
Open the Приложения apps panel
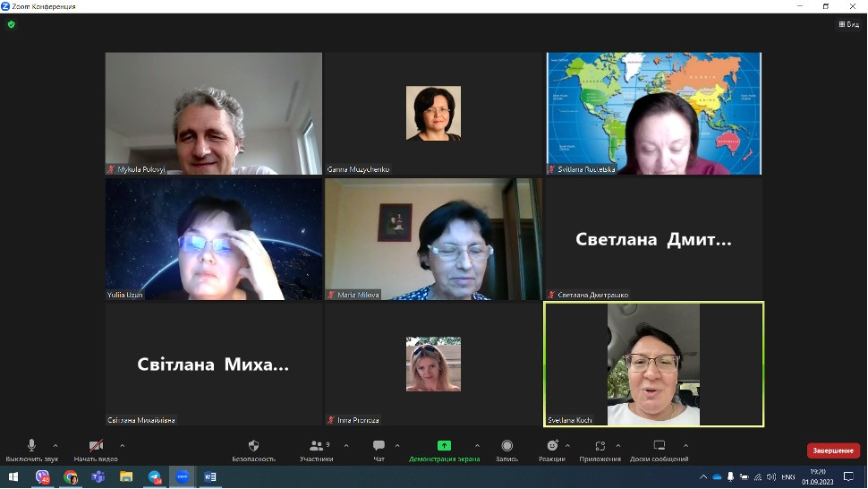pos(600,450)
